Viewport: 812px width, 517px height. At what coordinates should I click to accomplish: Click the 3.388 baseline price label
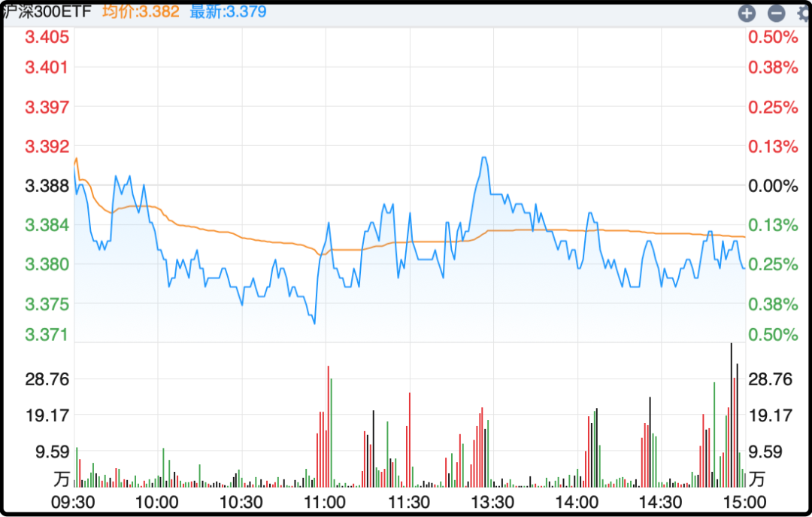(x=47, y=185)
